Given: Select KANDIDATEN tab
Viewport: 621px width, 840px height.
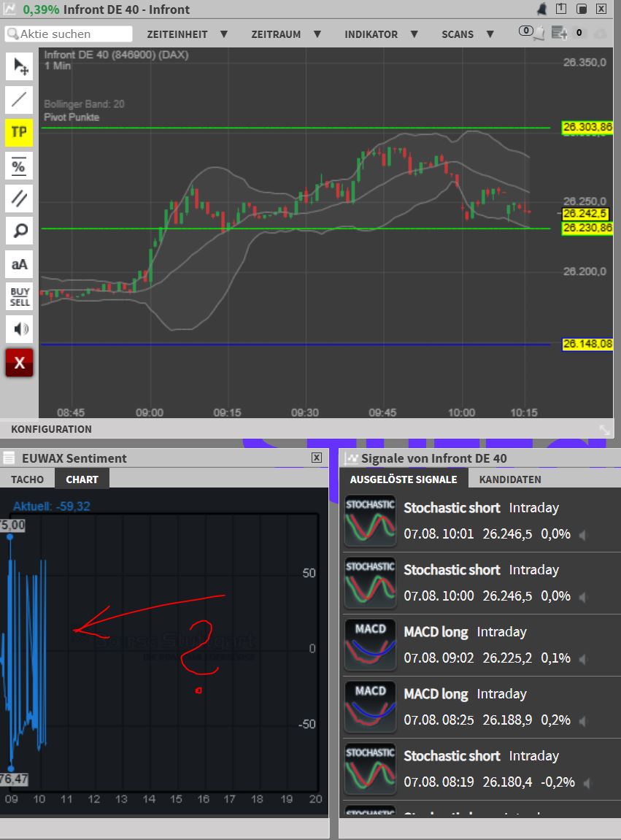Looking at the screenshot, I should click(x=510, y=479).
